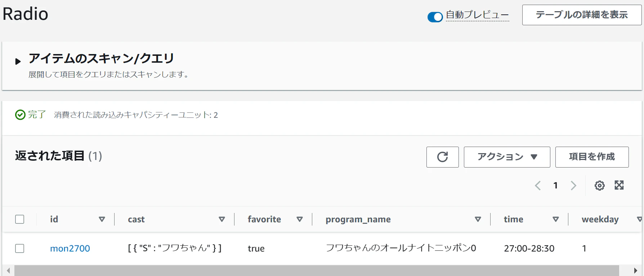Click the favorite value true
The width and height of the screenshot is (644, 276).
pos(256,249)
